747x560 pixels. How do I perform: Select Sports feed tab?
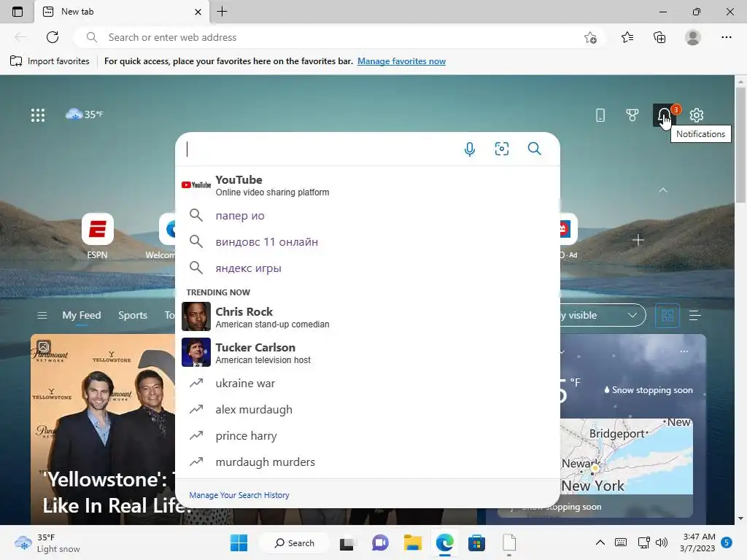(x=133, y=315)
